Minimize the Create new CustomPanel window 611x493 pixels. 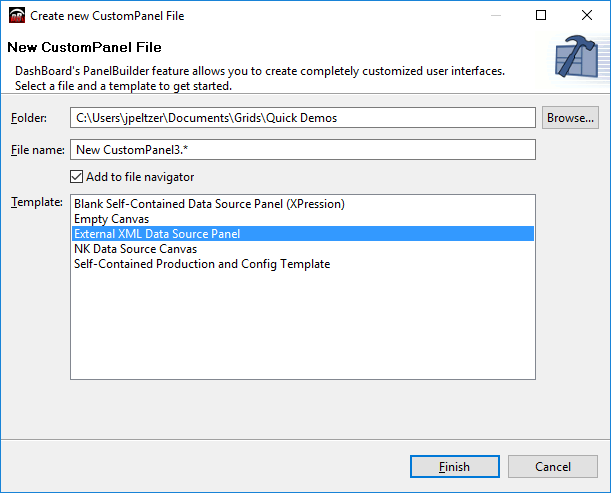[x=496, y=16]
